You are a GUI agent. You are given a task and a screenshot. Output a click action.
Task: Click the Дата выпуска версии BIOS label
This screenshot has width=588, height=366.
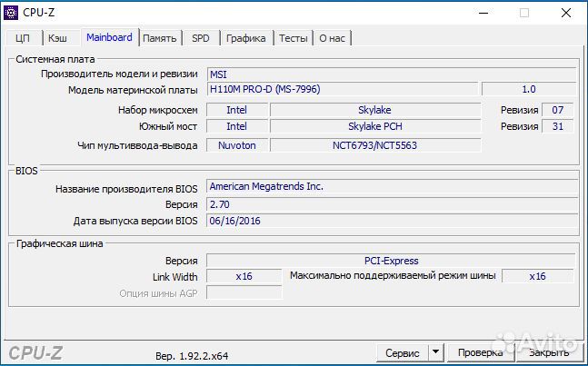(x=135, y=221)
